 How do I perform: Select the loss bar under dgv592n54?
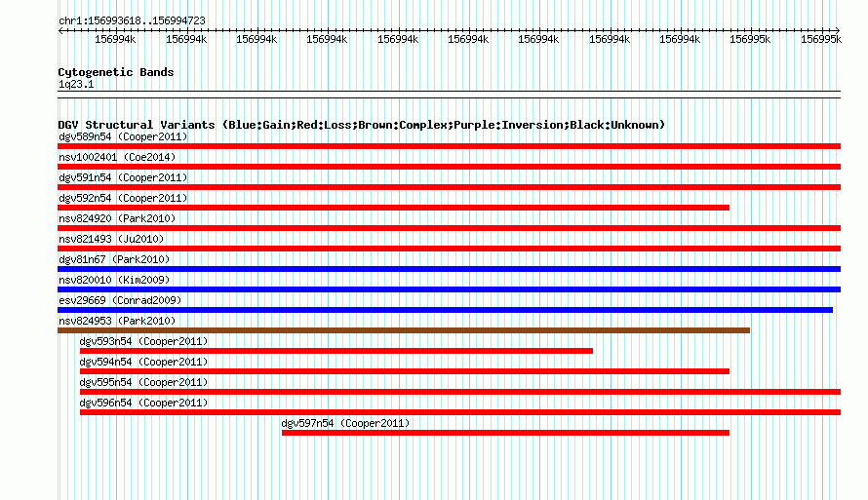click(394, 208)
